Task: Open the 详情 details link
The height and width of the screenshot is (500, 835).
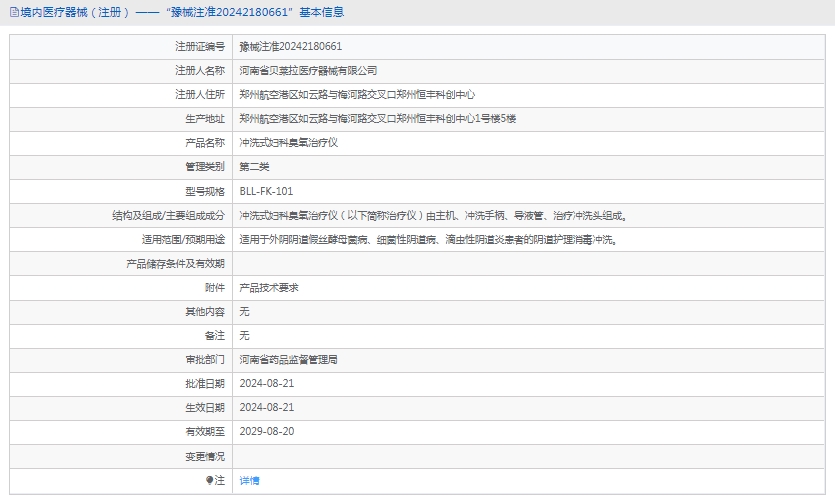Action: (249, 480)
